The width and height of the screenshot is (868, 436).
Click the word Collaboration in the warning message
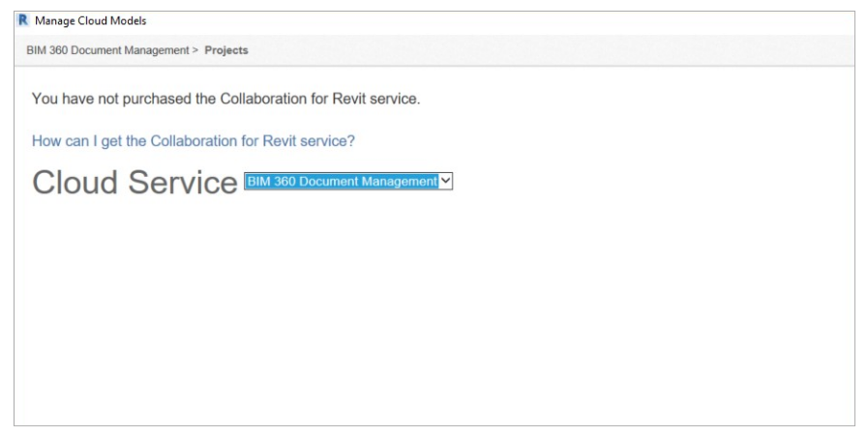point(261,100)
